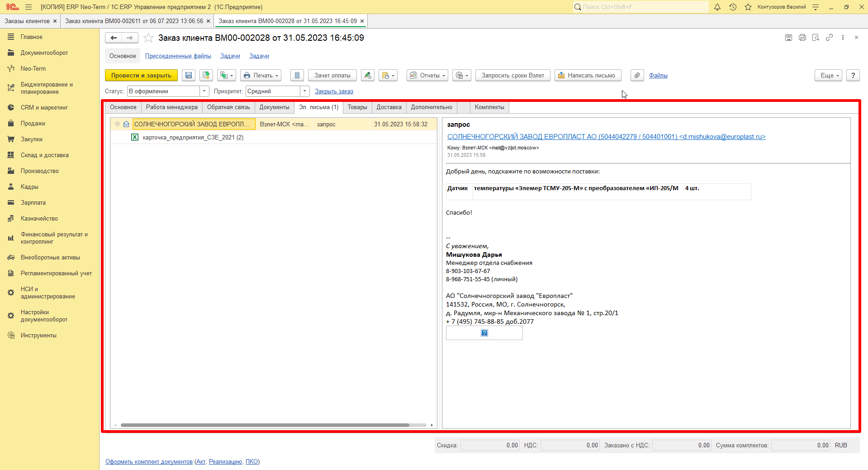868x470 pixels.
Task: Go forward with the right arrow button
Action: tap(130, 38)
